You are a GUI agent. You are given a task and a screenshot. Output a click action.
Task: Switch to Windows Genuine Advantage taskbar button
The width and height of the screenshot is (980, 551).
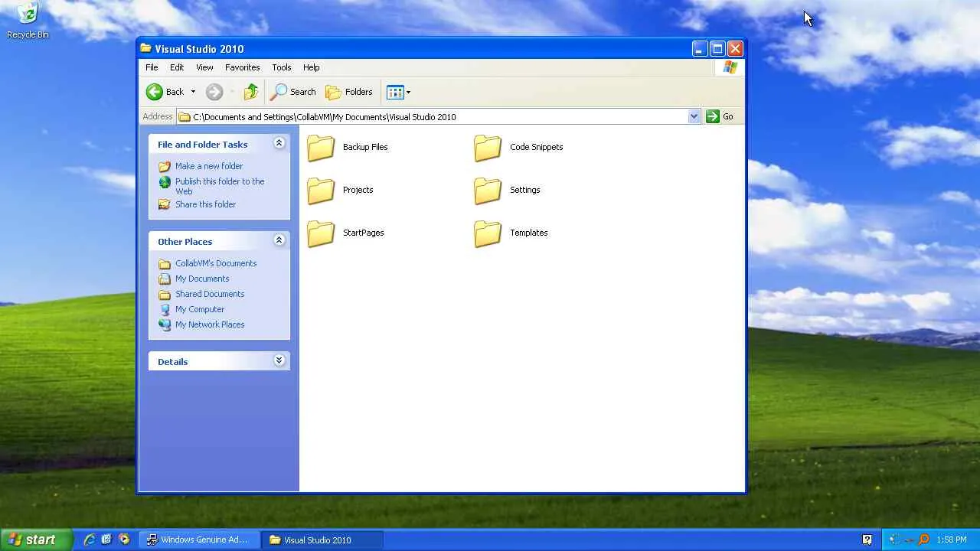click(x=200, y=540)
